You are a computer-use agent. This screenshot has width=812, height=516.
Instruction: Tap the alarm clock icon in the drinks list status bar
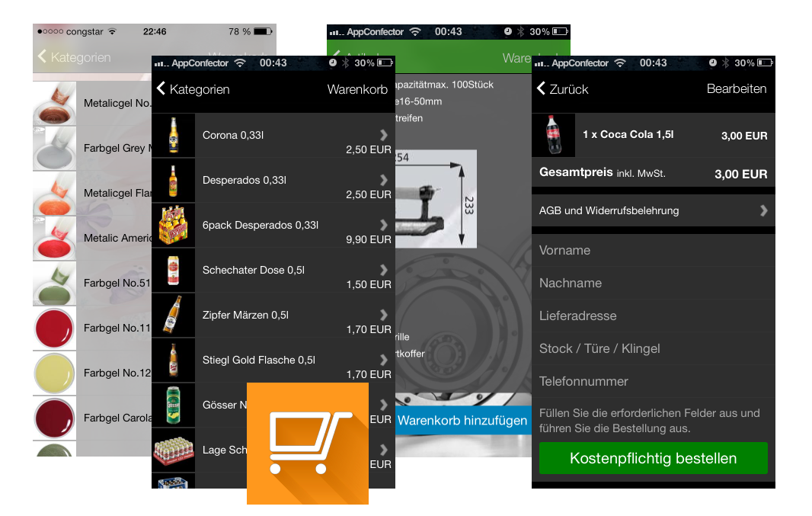pos(332,62)
